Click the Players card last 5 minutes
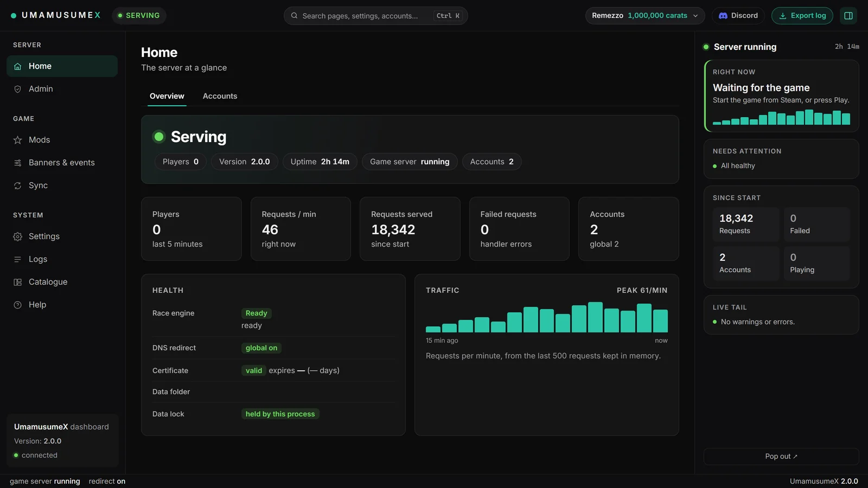This screenshot has width=868, height=488. tap(192, 229)
